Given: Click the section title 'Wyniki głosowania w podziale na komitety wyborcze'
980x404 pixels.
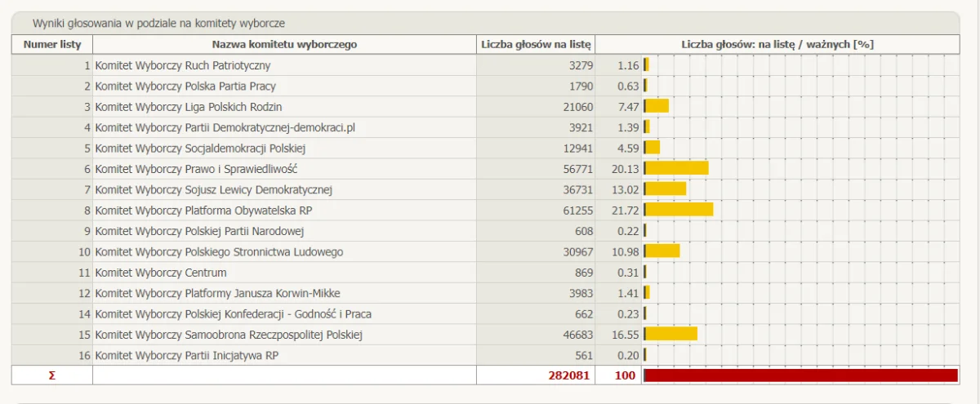Looking at the screenshot, I should point(158,24).
